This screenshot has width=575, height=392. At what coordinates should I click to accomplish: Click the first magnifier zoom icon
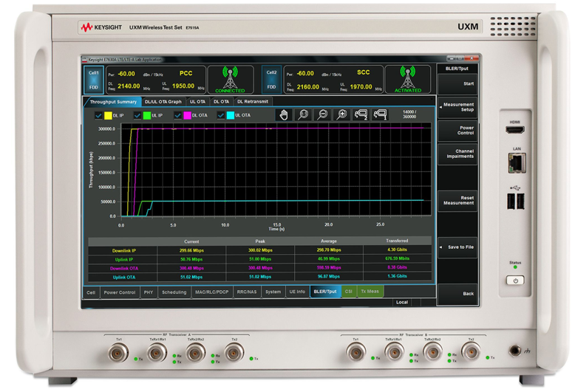click(x=303, y=114)
